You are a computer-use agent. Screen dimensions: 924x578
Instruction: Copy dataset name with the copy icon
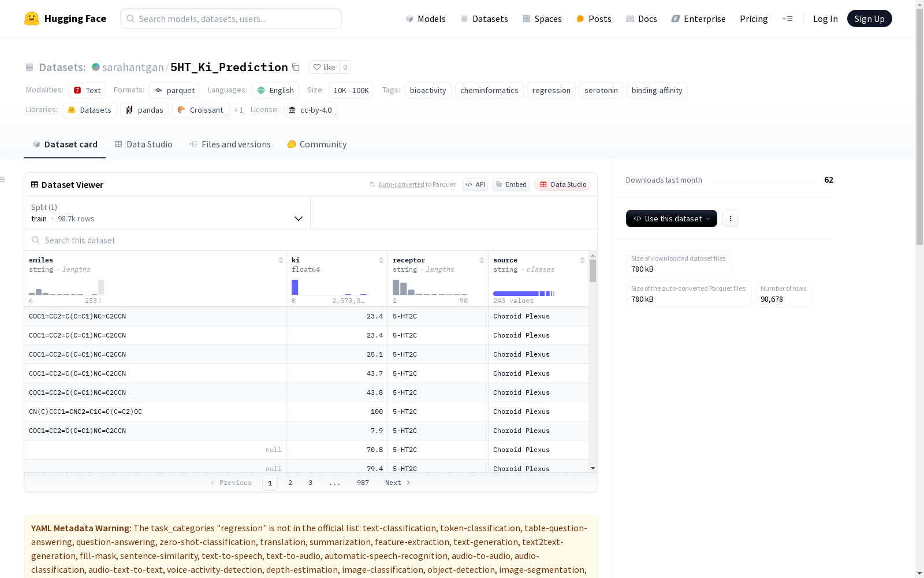[x=296, y=67]
